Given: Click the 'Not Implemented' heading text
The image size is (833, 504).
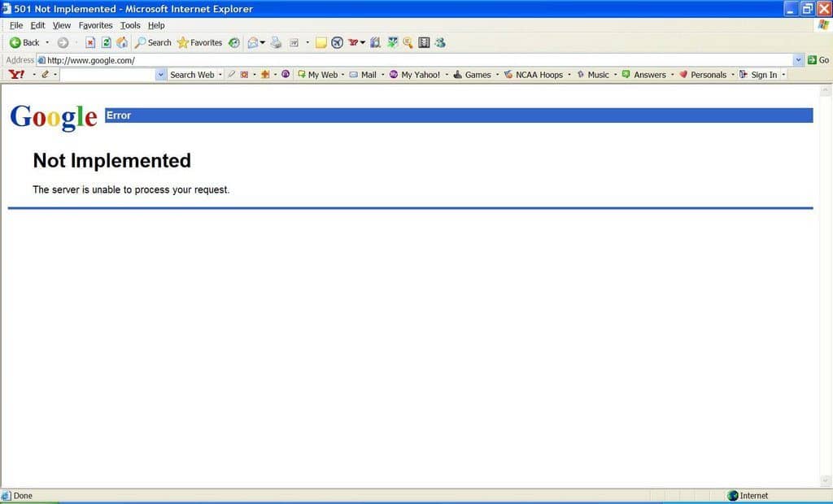Looking at the screenshot, I should 111,160.
